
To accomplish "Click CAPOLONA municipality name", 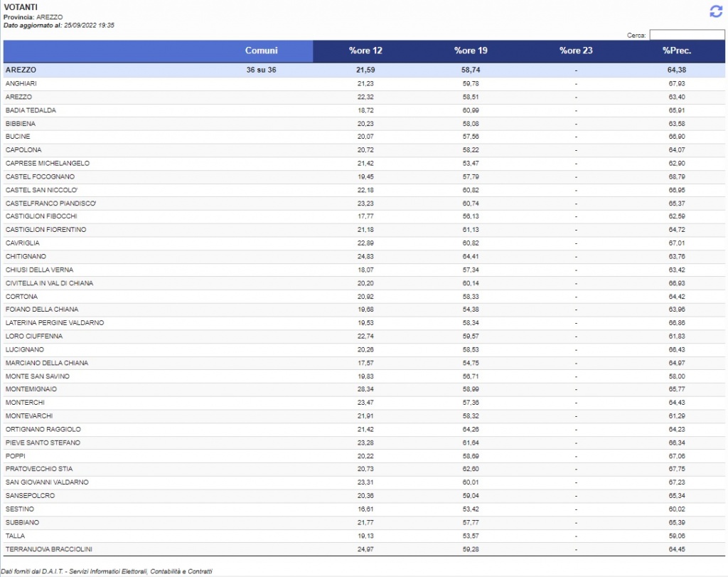I will coord(23,150).
